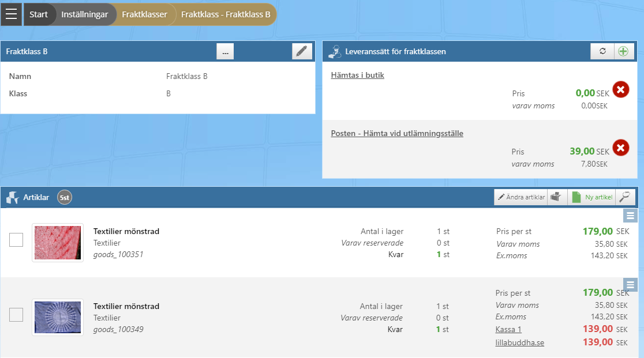Image resolution: width=644 pixels, height=358 pixels.
Task: Click the 5st article count badge
Action: click(x=65, y=198)
